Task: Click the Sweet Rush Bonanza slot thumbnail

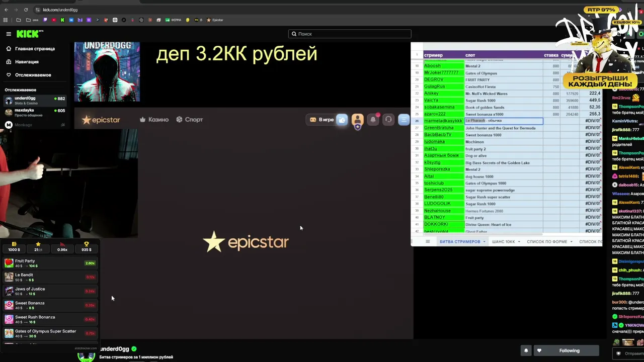Action: [9, 319]
